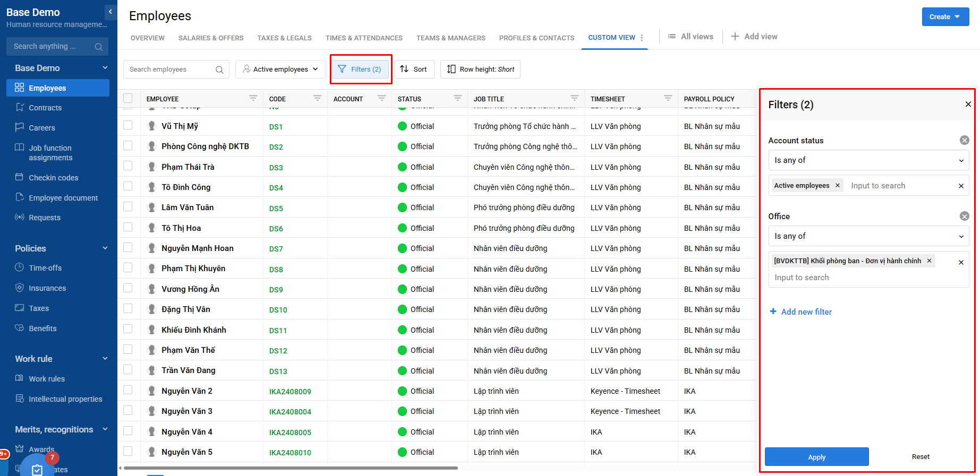Select the checkbox for Phạm Thái Trà

128,166
